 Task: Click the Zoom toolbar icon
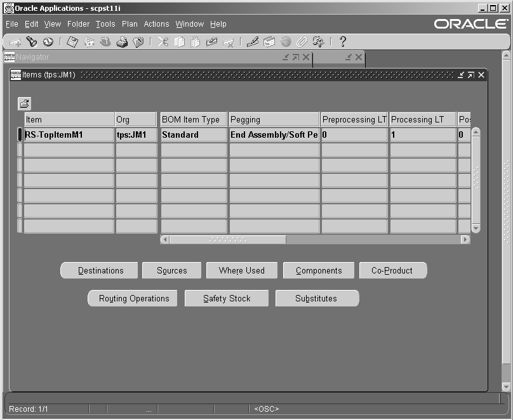269,42
